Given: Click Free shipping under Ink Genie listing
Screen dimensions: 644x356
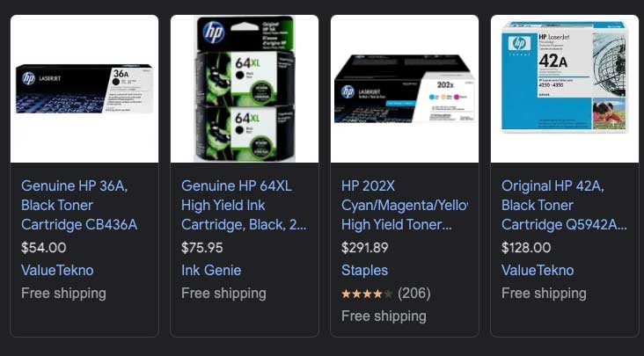Looking at the screenshot, I should [223, 294].
